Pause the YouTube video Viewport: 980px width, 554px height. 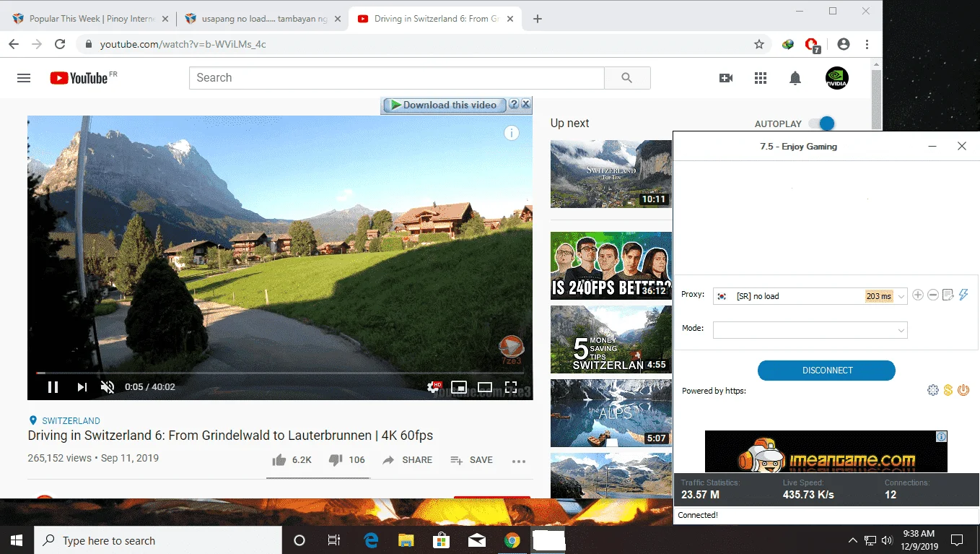click(x=53, y=387)
